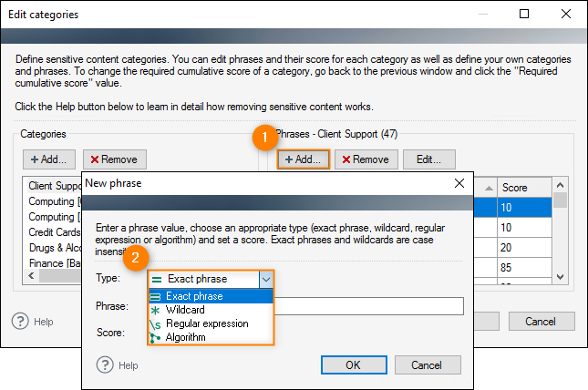Close the New phrase dialog with X
This screenshot has height=390, width=588.
(x=459, y=183)
